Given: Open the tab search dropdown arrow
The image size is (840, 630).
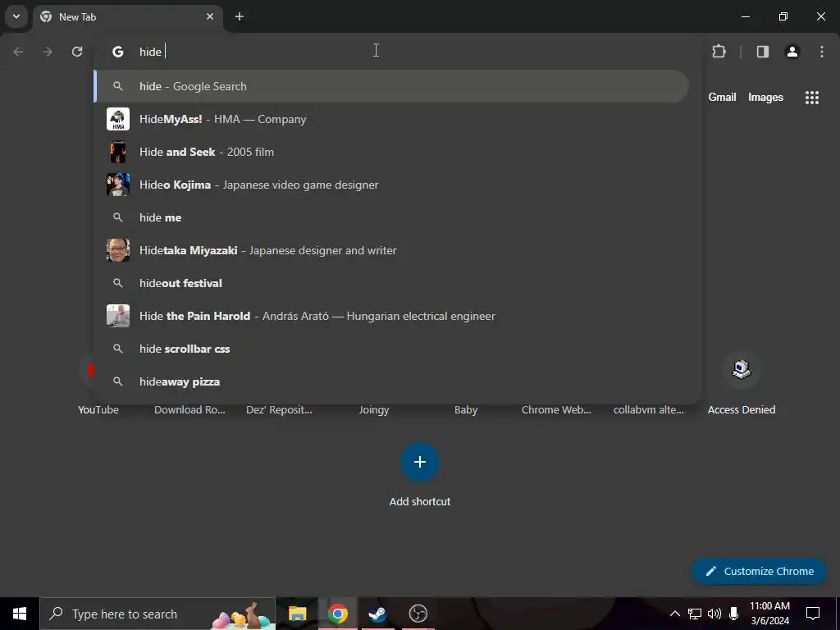Looking at the screenshot, I should [16, 16].
